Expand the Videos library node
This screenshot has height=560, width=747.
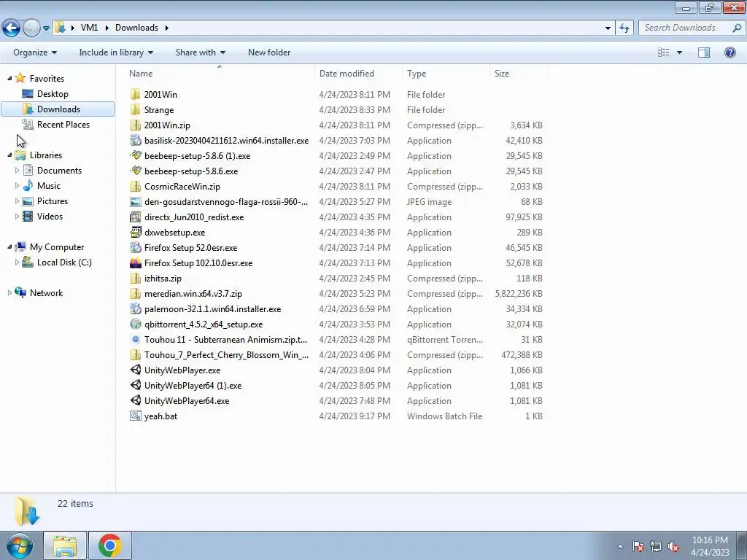(17, 216)
